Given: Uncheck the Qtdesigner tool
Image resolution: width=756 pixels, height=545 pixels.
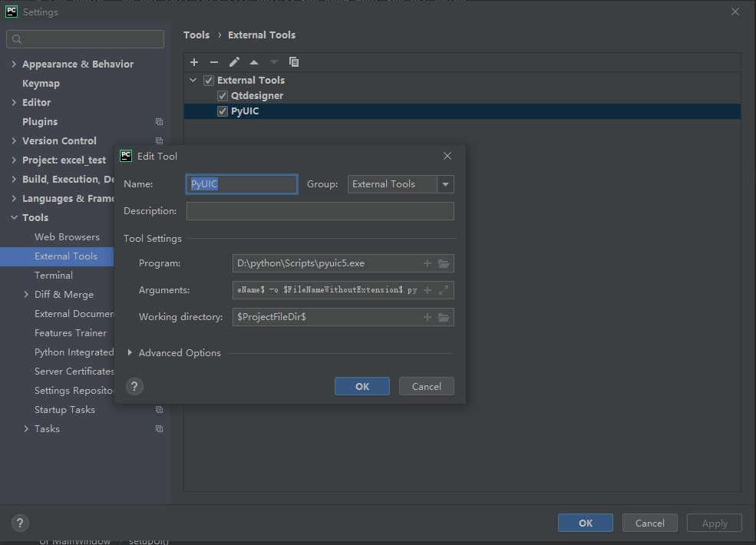Looking at the screenshot, I should [x=222, y=95].
